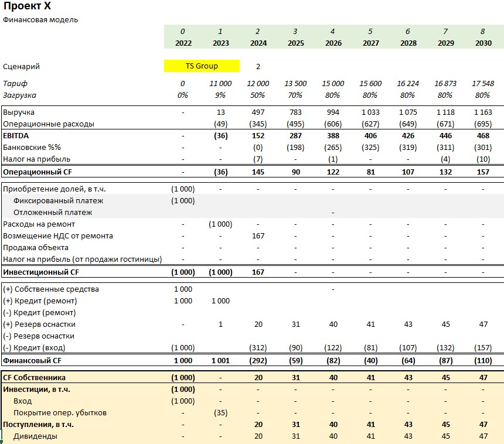The height and width of the screenshot is (444, 504).
Task: Select financial CF value (292)
Action: click(x=258, y=360)
